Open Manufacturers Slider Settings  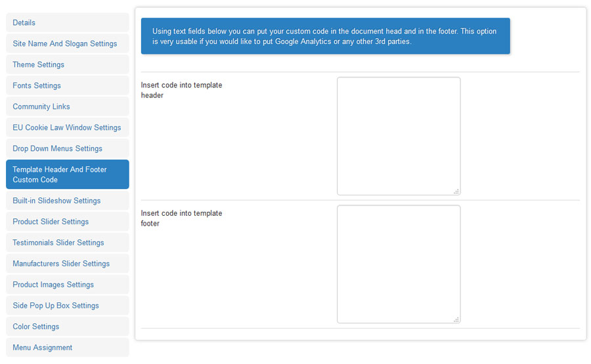click(x=68, y=264)
